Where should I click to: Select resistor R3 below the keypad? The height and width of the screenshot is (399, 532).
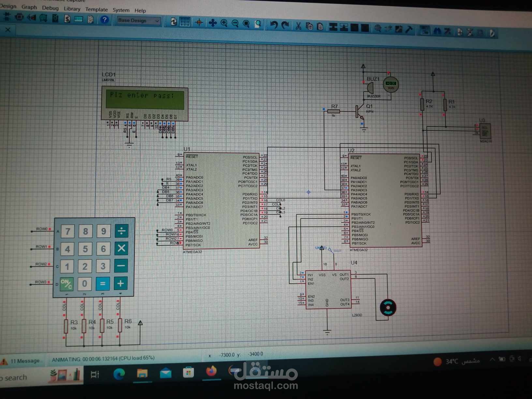click(x=66, y=326)
